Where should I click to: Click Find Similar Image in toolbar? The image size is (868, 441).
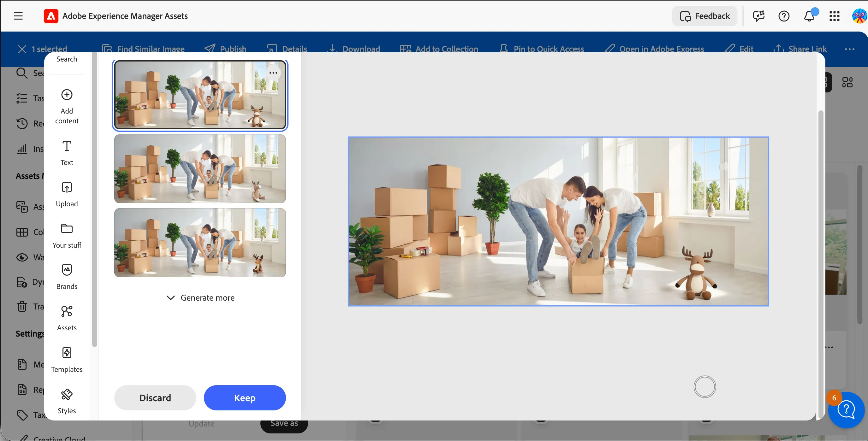point(143,49)
